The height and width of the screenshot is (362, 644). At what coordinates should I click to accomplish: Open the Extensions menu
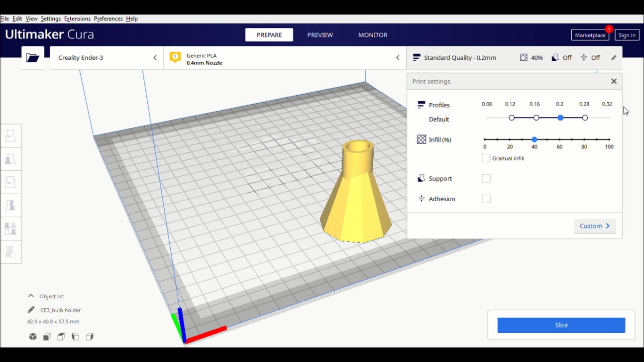(x=77, y=19)
